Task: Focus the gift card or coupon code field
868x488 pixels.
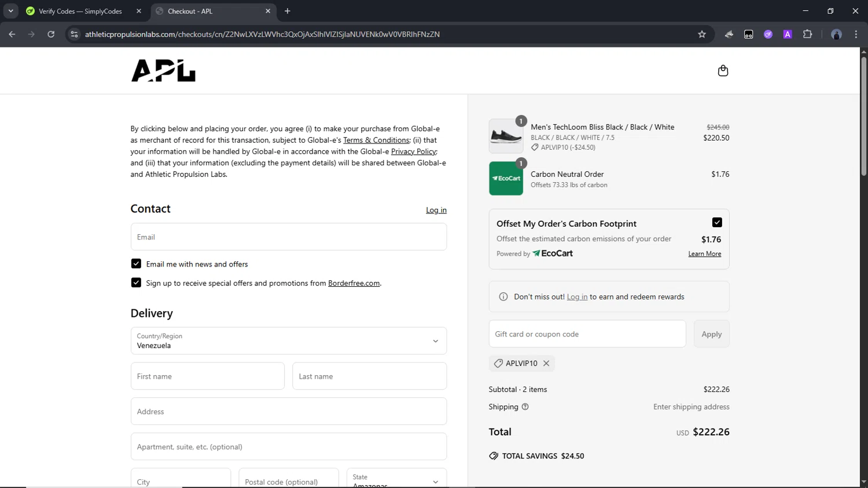Action: (587, 334)
